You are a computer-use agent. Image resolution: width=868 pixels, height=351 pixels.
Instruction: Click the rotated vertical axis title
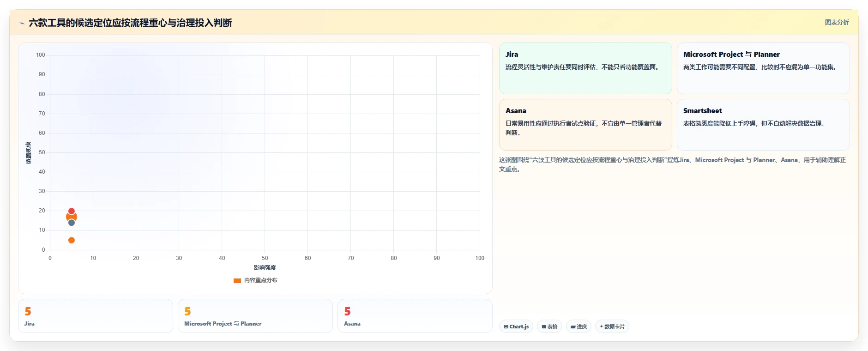click(29, 153)
